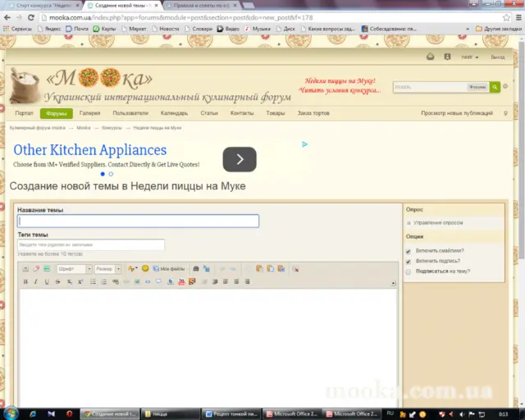Click the 'Читать условия конкурса' link

click(x=340, y=90)
